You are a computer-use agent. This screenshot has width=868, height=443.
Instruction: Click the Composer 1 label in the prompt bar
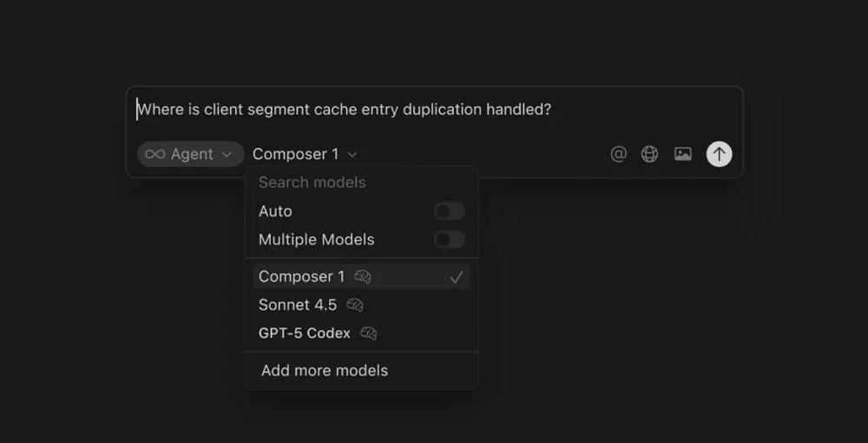click(x=295, y=154)
